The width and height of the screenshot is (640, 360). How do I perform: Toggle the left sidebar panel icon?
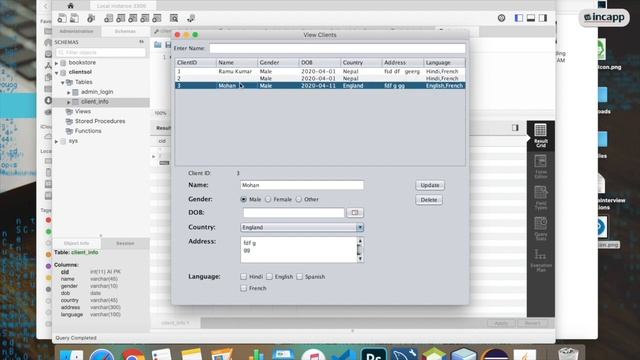click(x=519, y=18)
